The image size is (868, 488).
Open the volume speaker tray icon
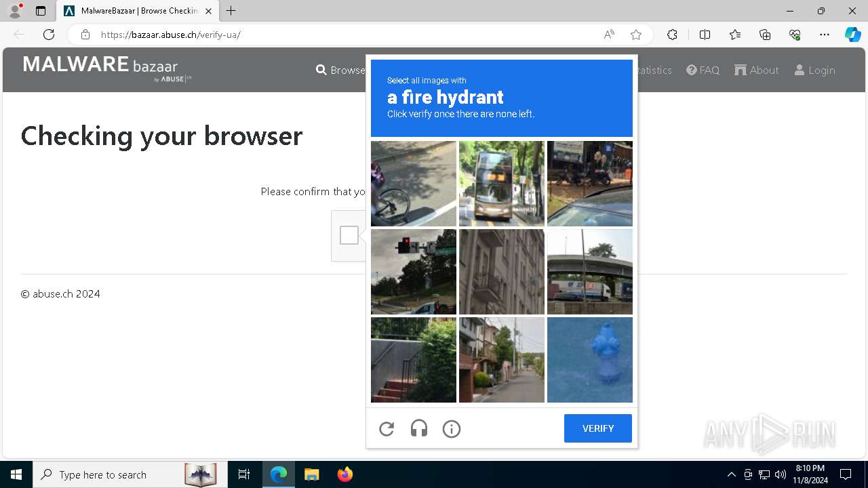[781, 474]
